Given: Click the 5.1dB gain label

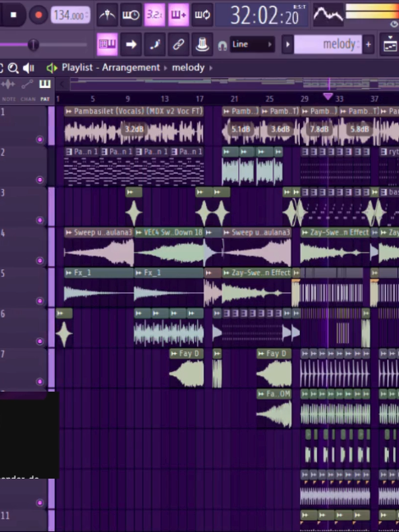Looking at the screenshot, I should click(x=241, y=129).
